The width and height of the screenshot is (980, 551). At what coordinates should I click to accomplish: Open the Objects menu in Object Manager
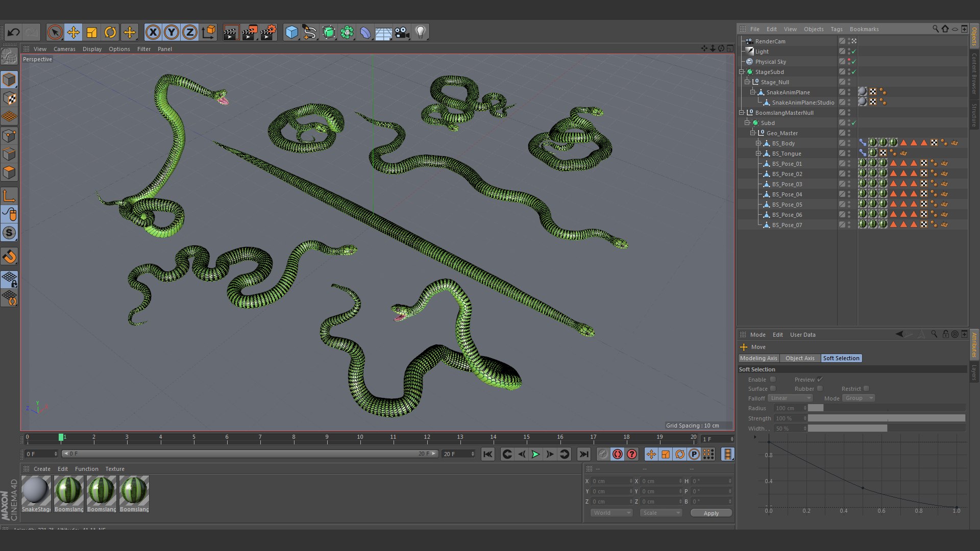(814, 29)
